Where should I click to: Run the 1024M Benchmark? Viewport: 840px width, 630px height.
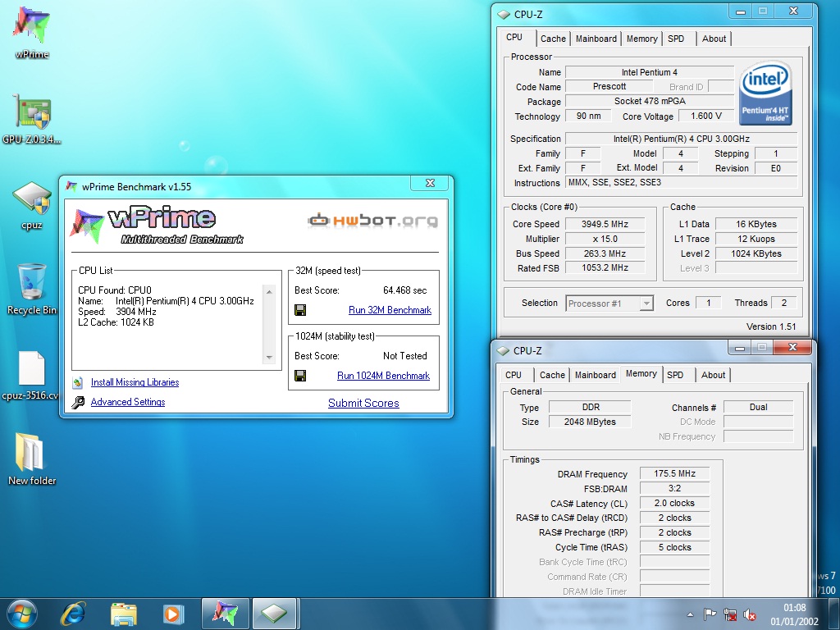click(x=384, y=376)
